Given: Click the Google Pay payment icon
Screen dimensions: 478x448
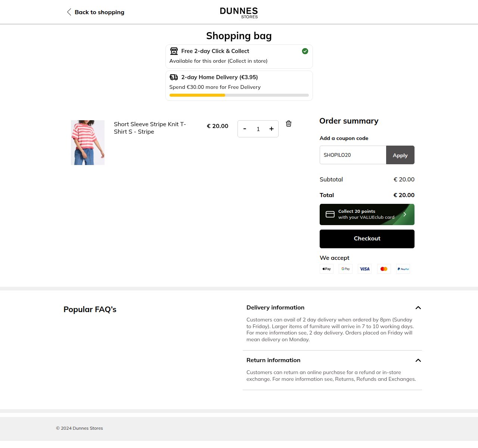Looking at the screenshot, I should (x=345, y=269).
